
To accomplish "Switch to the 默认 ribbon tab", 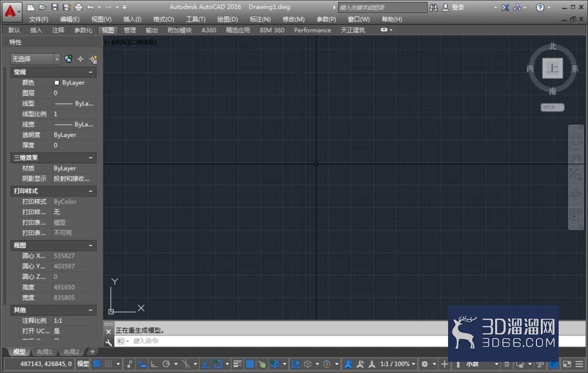I will pos(14,30).
